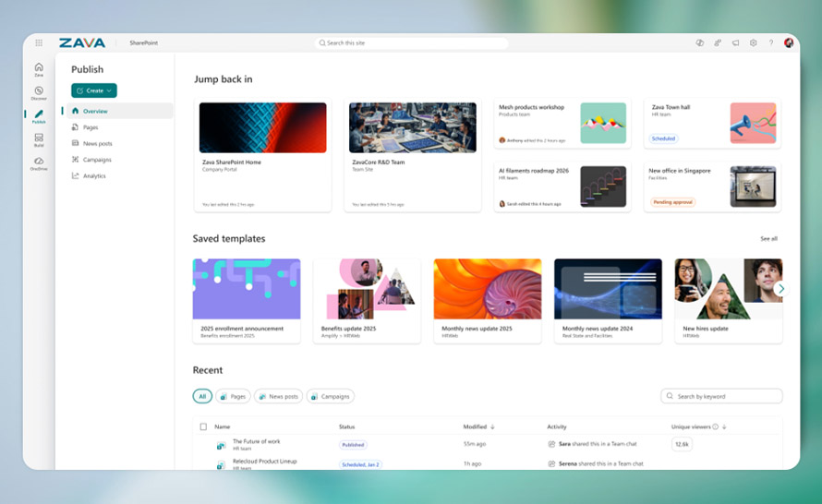Click the 12.6k unique viewers value

pos(682,444)
